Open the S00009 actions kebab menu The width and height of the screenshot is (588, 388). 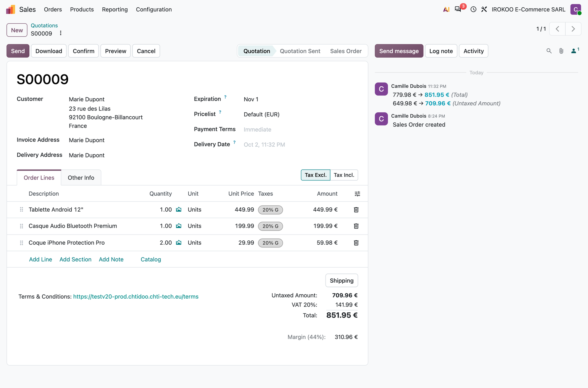(x=61, y=33)
